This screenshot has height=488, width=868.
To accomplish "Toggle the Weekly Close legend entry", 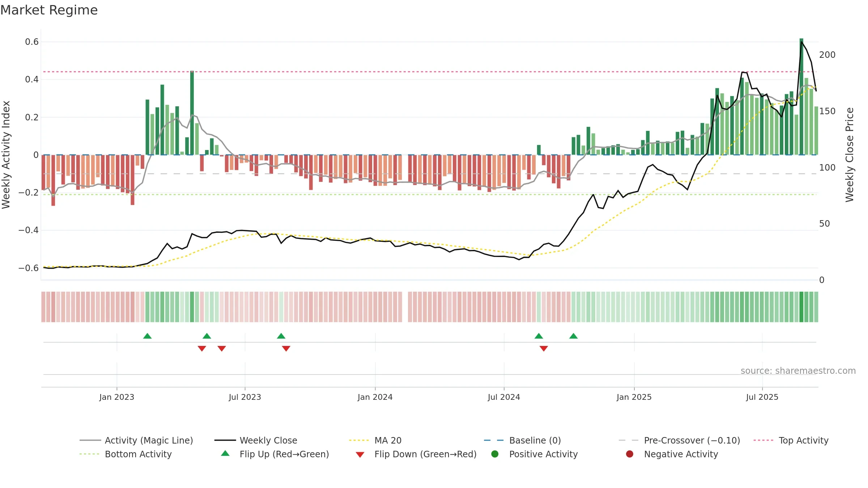I will click(256, 440).
